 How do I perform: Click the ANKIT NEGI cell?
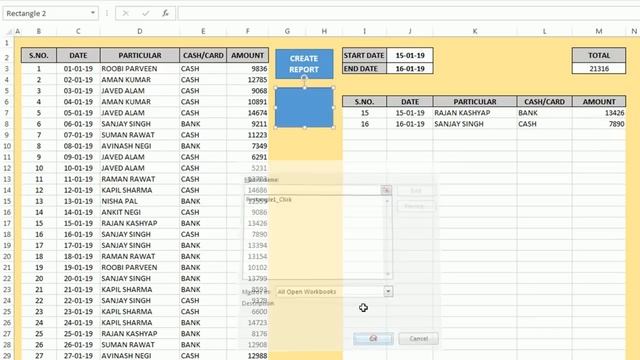(140, 212)
